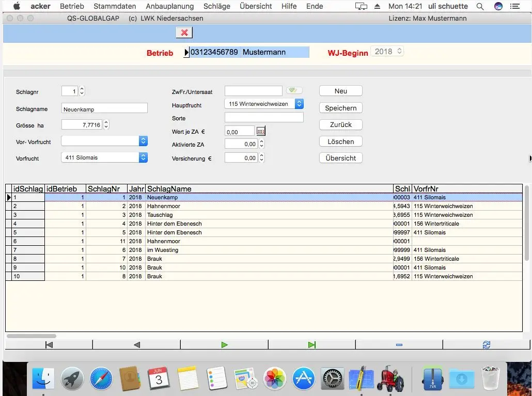Click green next record arrow
The image size is (532, 396).
pyautogui.click(x=224, y=345)
